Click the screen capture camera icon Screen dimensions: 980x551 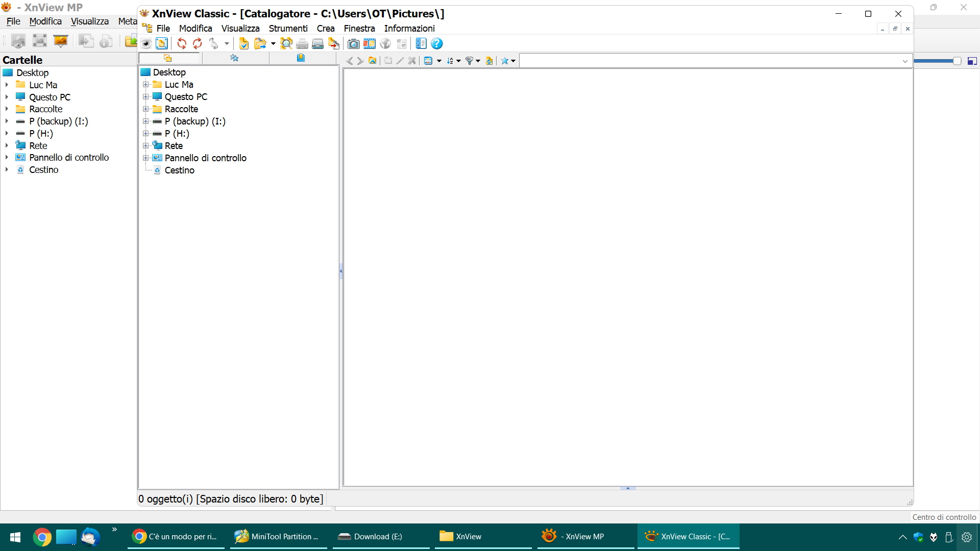tap(353, 44)
